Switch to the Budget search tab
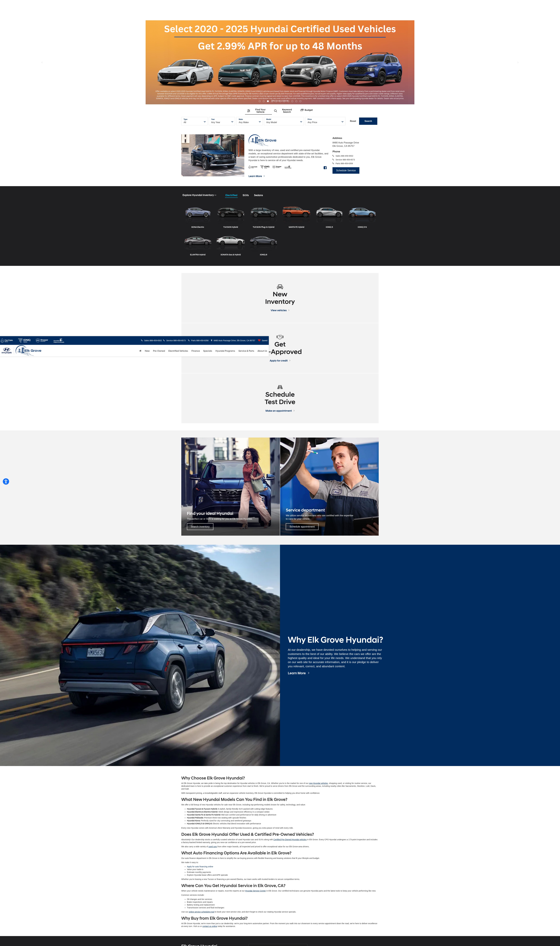The image size is (560, 946). pyautogui.click(x=307, y=110)
